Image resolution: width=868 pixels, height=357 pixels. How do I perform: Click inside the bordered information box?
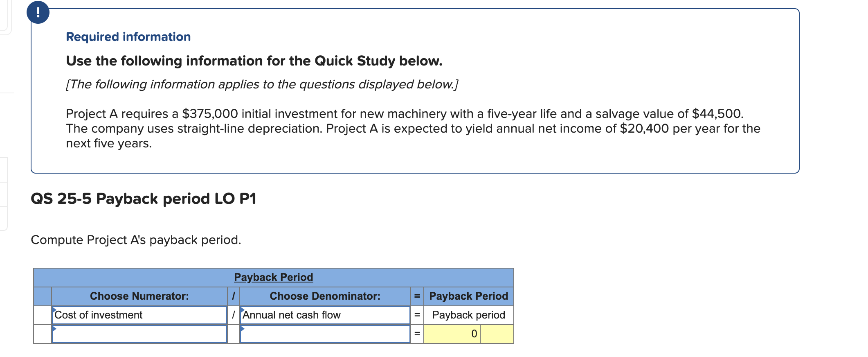tap(409, 102)
